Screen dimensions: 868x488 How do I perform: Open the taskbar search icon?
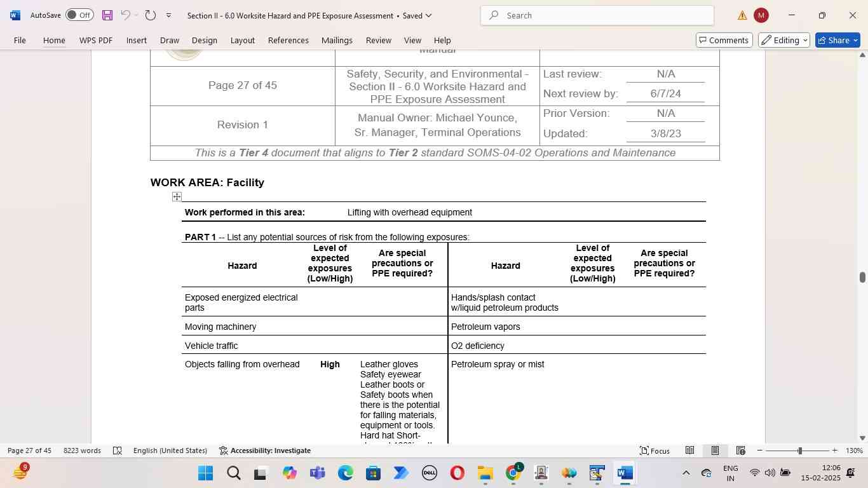tap(233, 473)
